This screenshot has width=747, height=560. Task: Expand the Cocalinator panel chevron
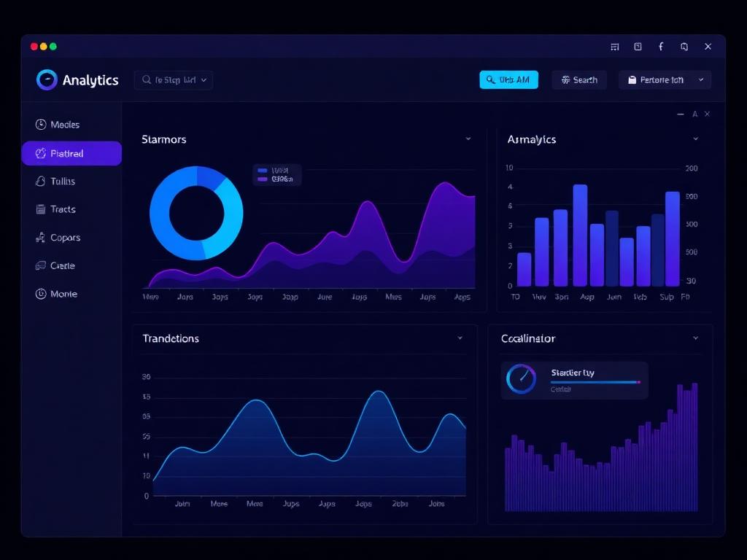[695, 338]
